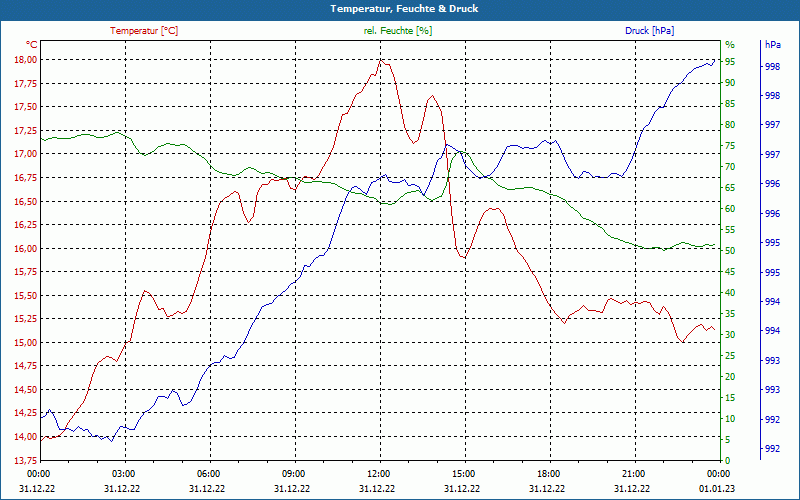Click the red °C axis unit label
This screenshot has height=500, width=800.
pyautogui.click(x=32, y=45)
